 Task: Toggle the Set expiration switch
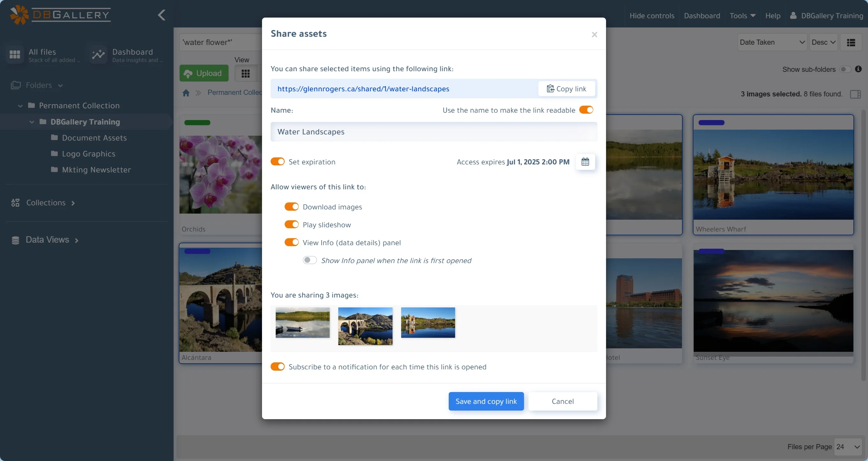[278, 161]
